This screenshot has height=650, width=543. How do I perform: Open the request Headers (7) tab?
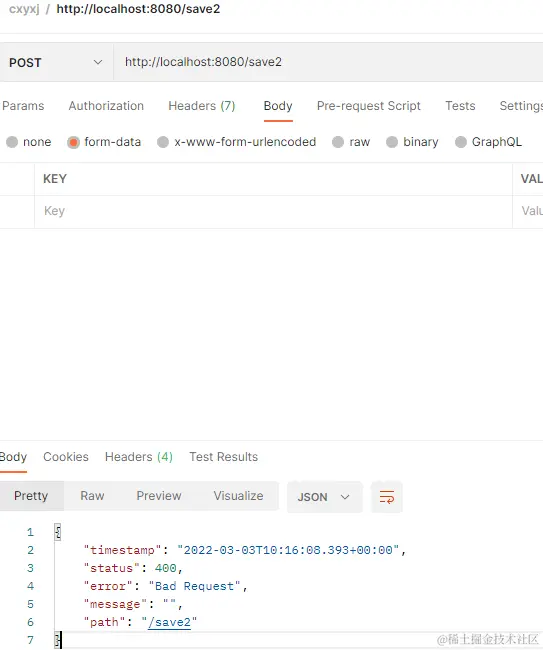[202, 106]
